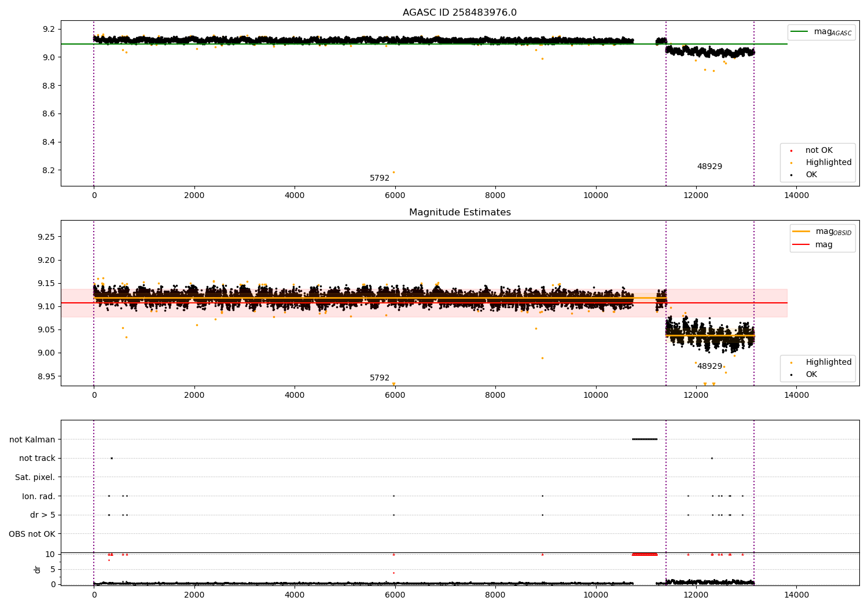Click the '14000' x-axis tick under bottom plot
868x608 pixels.
coord(796,595)
